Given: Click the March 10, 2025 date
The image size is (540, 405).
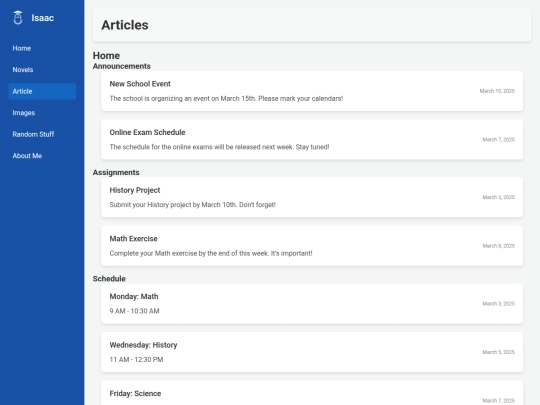Looking at the screenshot, I should point(497,91).
